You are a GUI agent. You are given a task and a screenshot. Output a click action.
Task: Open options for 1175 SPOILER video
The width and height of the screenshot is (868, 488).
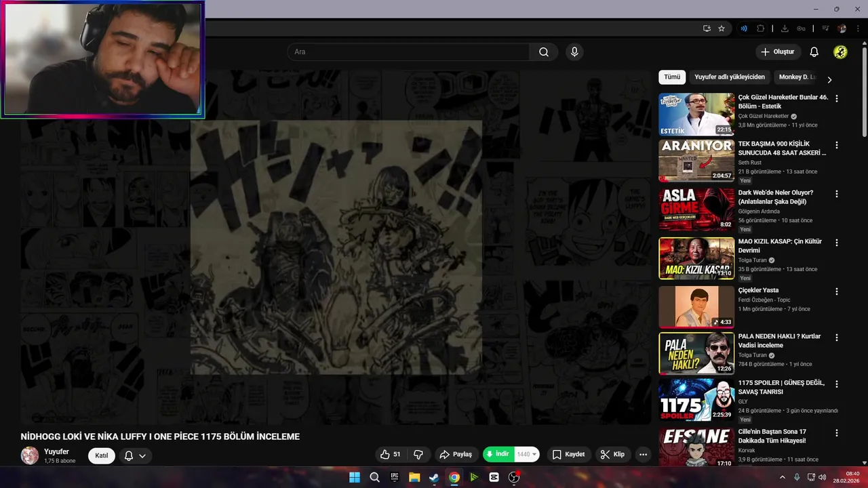tap(836, 384)
